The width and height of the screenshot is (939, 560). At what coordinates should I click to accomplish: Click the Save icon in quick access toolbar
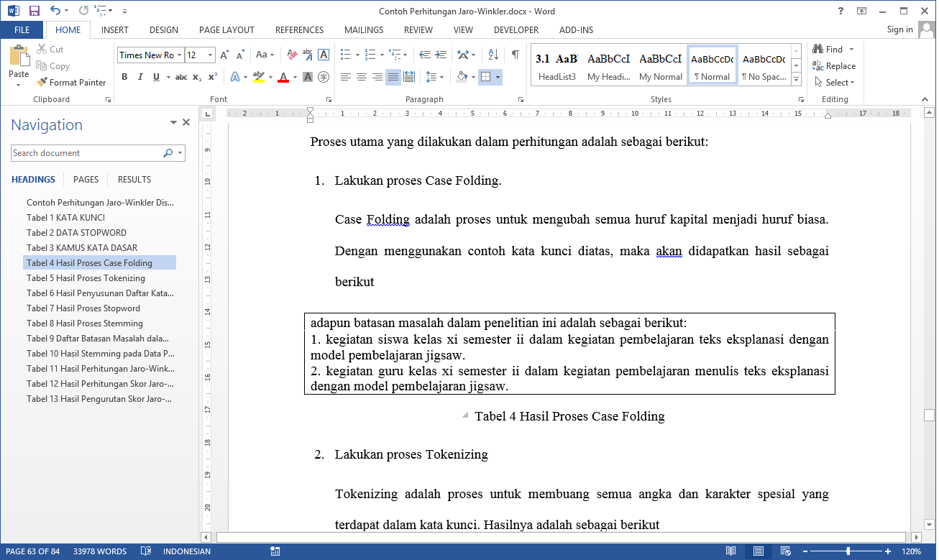pos(34,11)
